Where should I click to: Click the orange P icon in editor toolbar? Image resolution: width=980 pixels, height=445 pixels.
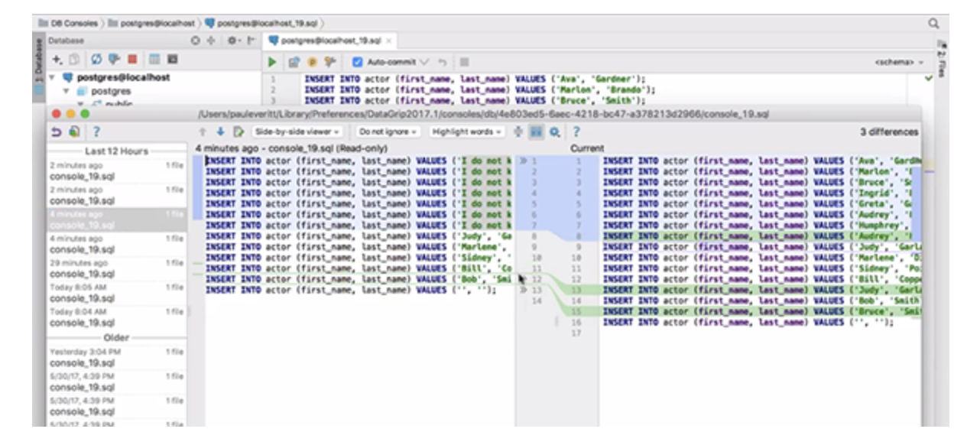coord(312,62)
